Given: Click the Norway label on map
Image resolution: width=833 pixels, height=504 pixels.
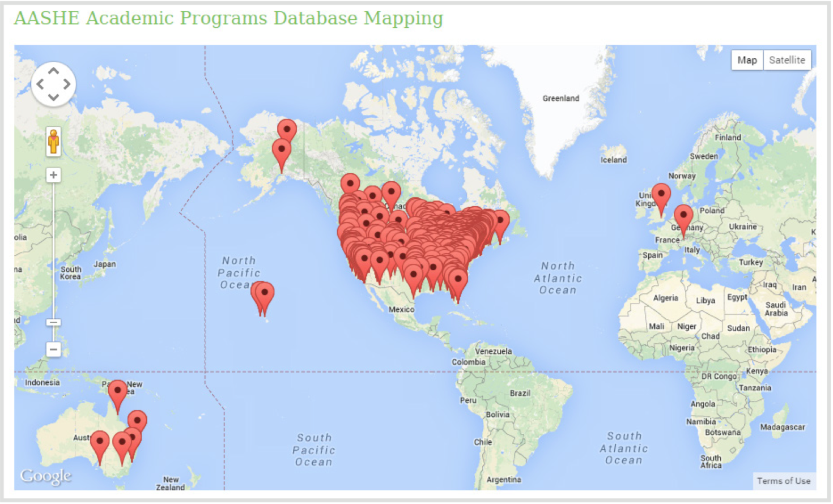Looking at the screenshot, I should point(682,176).
